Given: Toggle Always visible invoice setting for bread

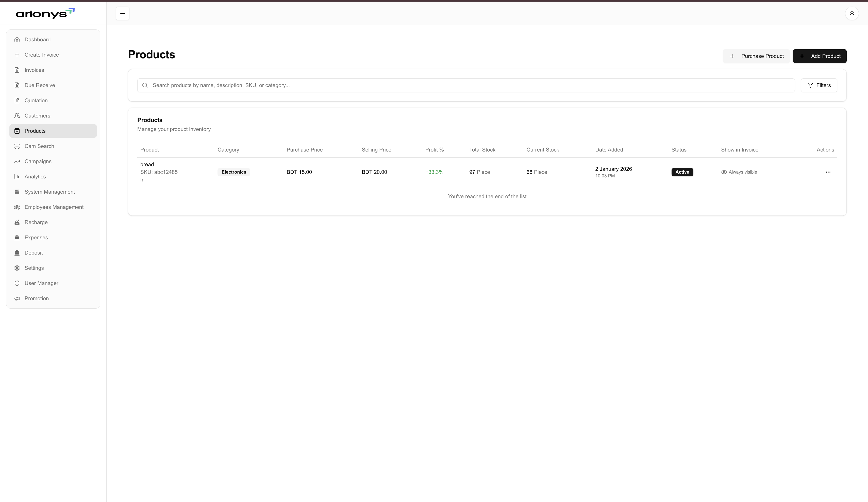Looking at the screenshot, I should click(x=739, y=172).
